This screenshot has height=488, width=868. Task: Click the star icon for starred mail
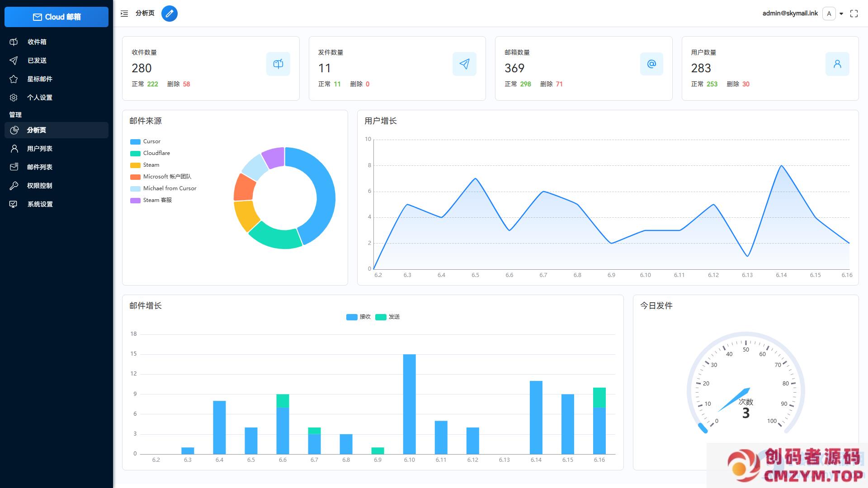pos(14,79)
